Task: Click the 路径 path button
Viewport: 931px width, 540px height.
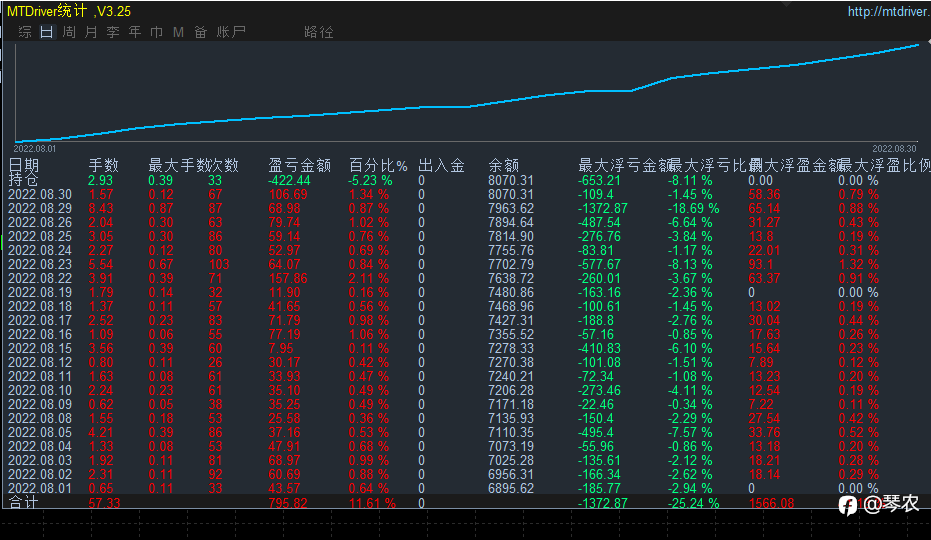Action: click(x=319, y=32)
